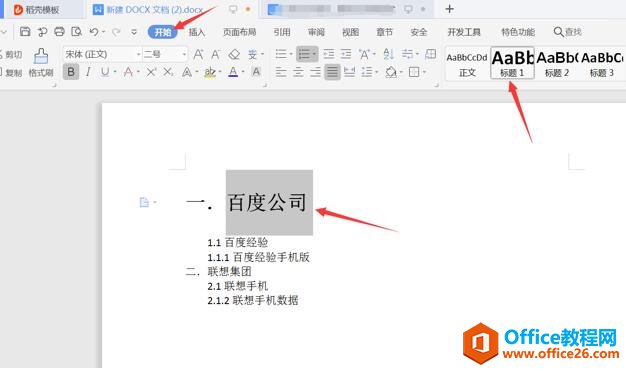Click heading text 二. 联想集团

218,272
